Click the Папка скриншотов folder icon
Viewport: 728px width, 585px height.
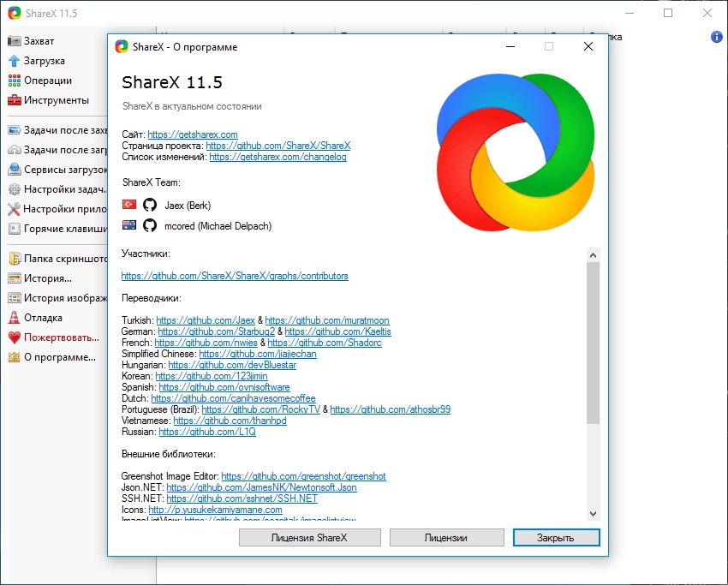coord(15,258)
